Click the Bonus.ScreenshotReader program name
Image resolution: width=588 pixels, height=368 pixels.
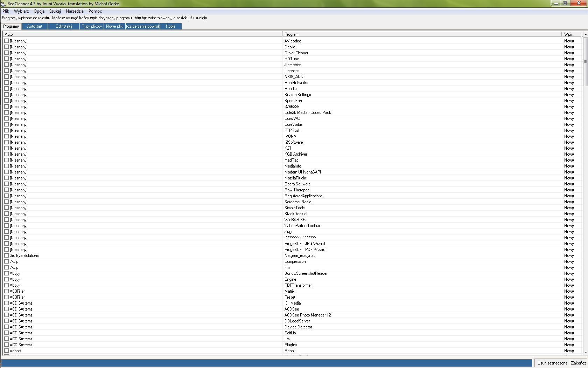coord(306,273)
